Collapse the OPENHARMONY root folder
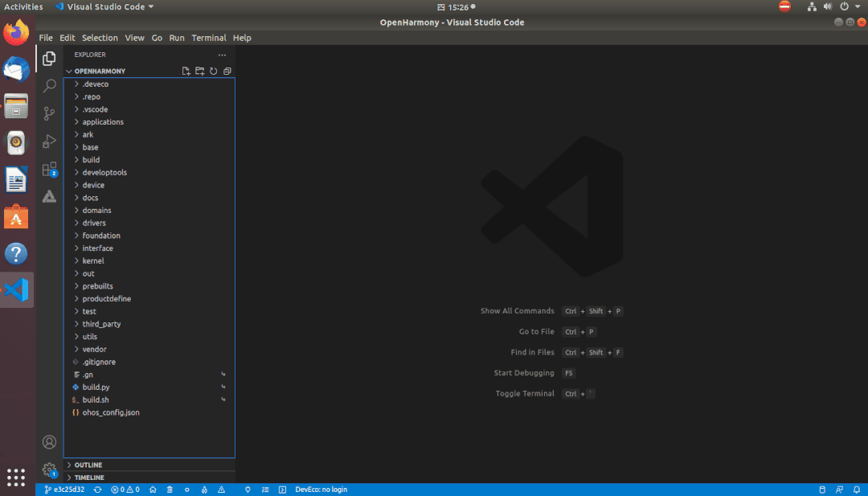 coord(100,72)
